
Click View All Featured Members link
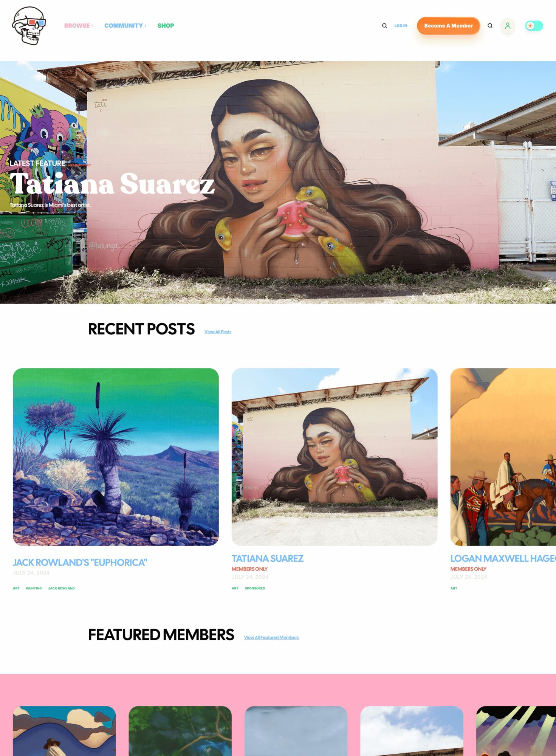(271, 638)
